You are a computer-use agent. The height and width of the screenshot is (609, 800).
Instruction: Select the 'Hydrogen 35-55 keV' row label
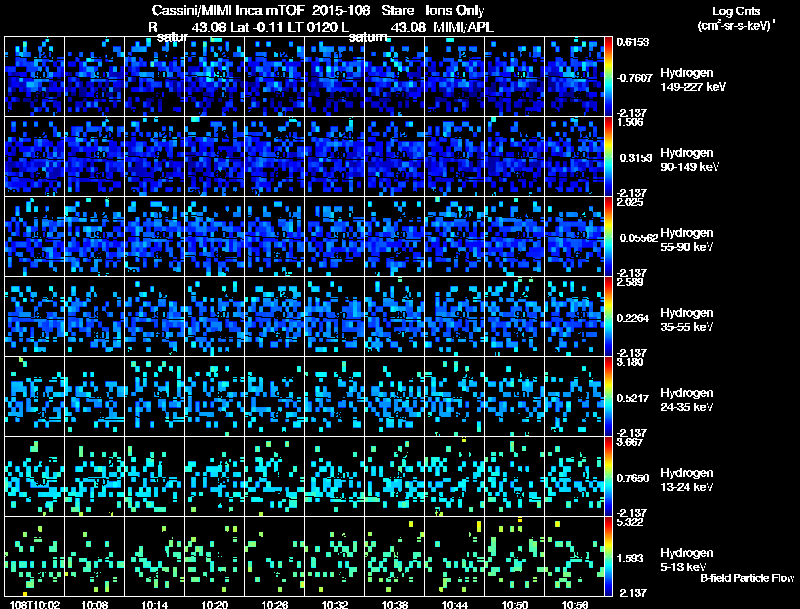[x=687, y=320]
